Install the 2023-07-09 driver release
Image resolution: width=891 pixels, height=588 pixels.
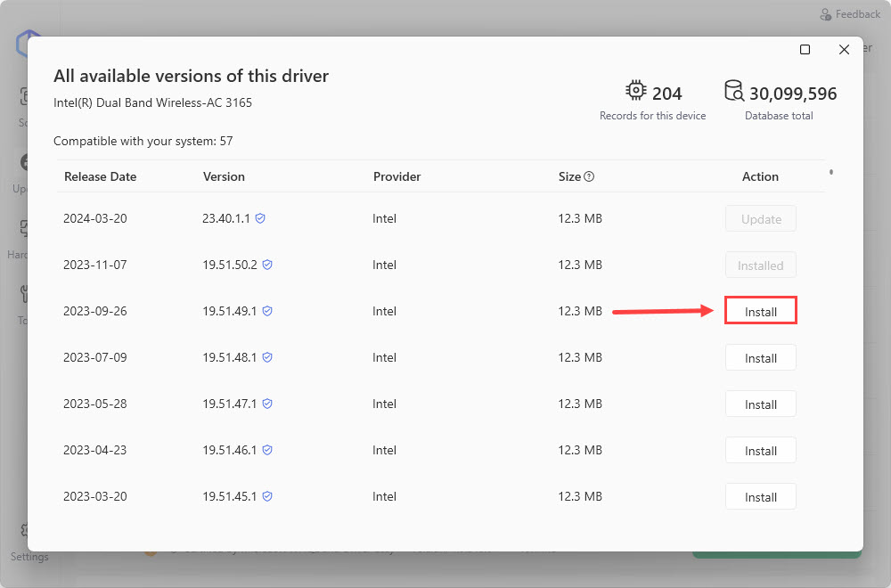(760, 357)
